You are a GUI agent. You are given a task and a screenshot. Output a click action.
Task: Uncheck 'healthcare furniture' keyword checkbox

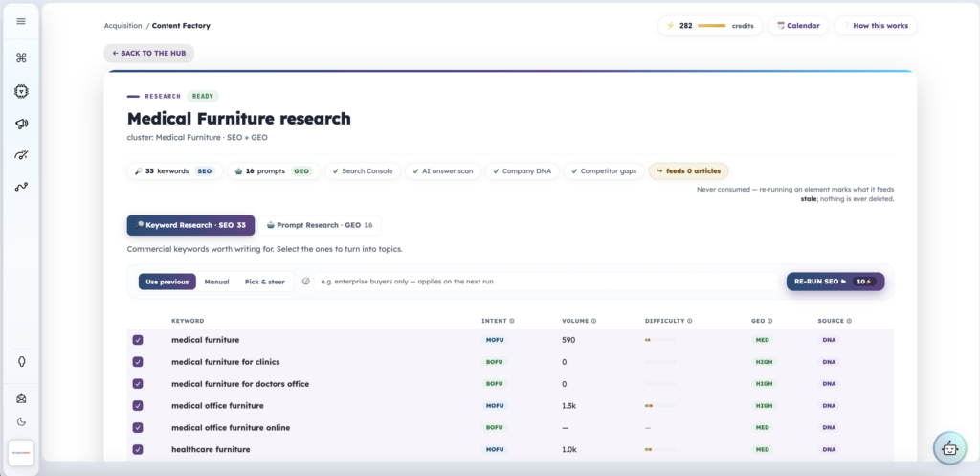tap(138, 449)
